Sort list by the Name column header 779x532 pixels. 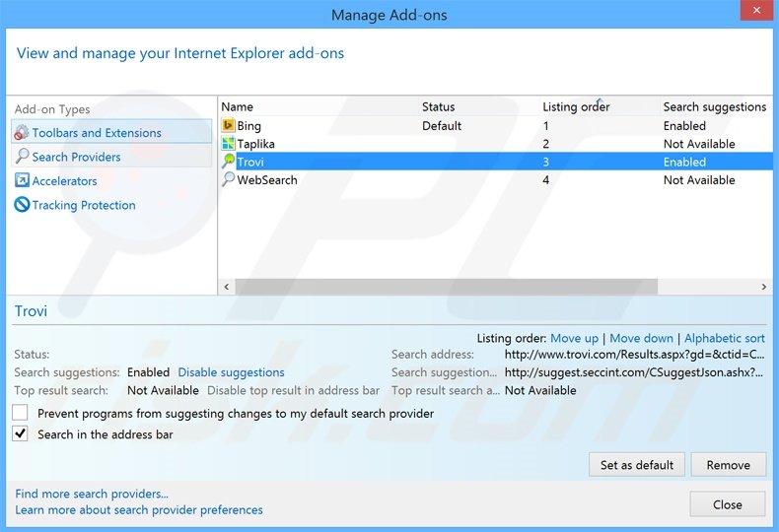(237, 106)
